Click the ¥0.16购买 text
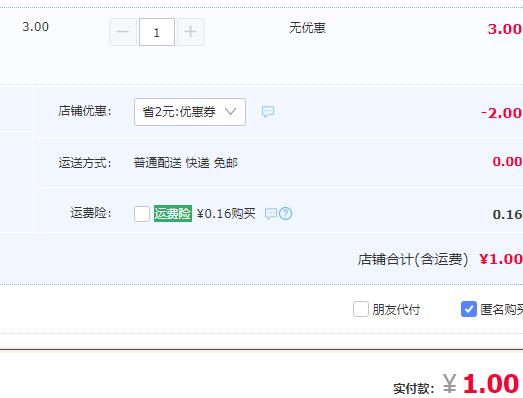Image resolution: width=523 pixels, height=398 pixels. (x=226, y=214)
